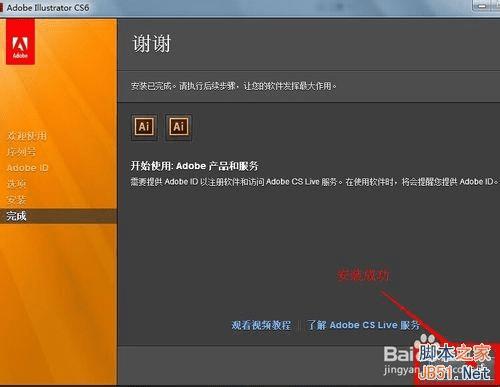Click the 需要提供 Adobe ID description text

click(314, 182)
